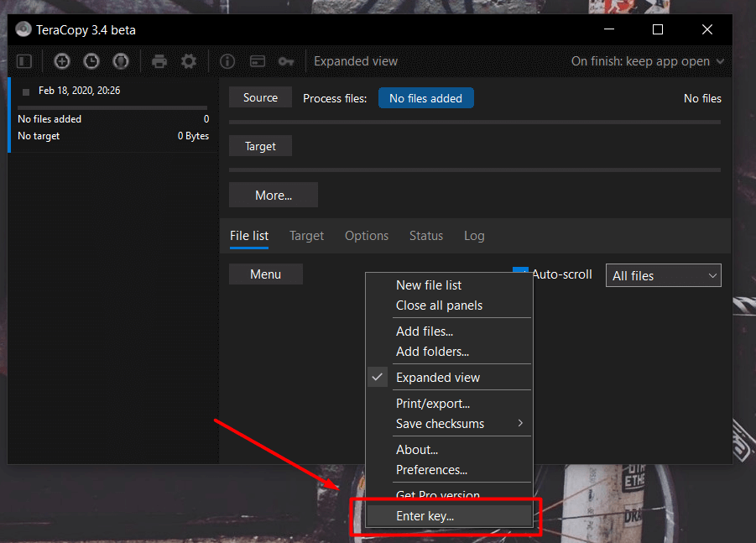Click the Target button below Source
This screenshot has width=756, height=543.
(260, 146)
